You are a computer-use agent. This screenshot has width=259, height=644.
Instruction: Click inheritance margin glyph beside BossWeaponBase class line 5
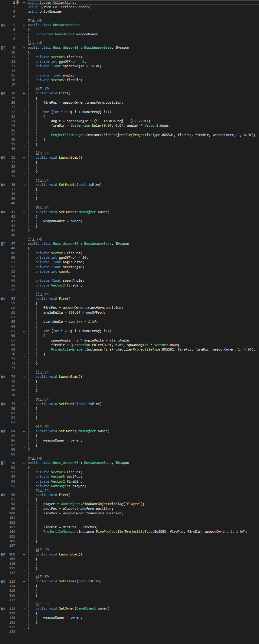3,25
